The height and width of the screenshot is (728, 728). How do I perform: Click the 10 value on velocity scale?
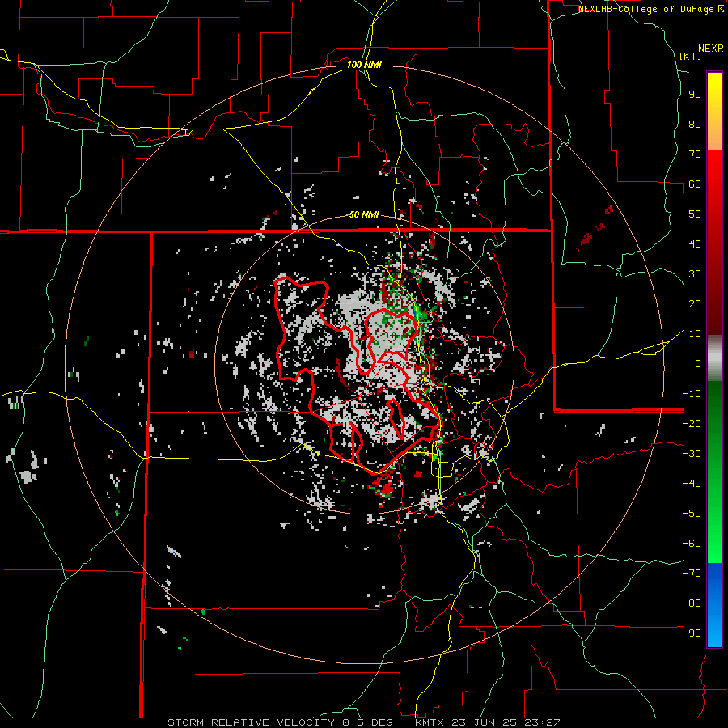point(695,334)
